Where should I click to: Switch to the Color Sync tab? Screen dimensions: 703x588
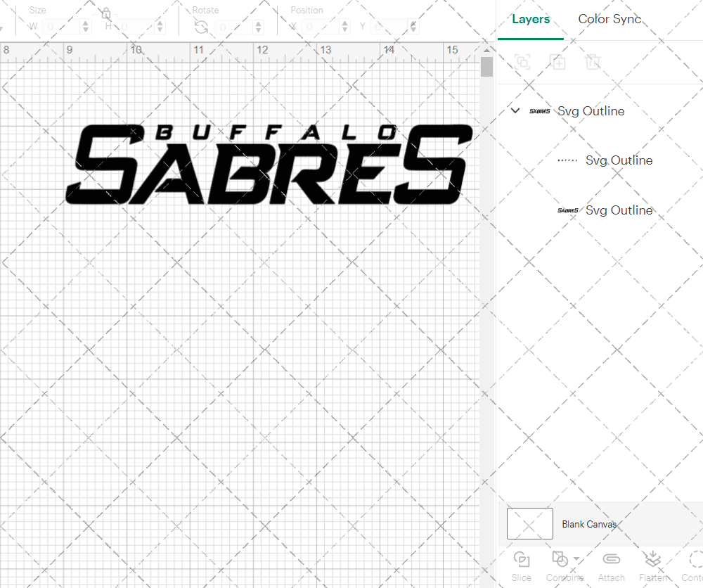(x=609, y=19)
